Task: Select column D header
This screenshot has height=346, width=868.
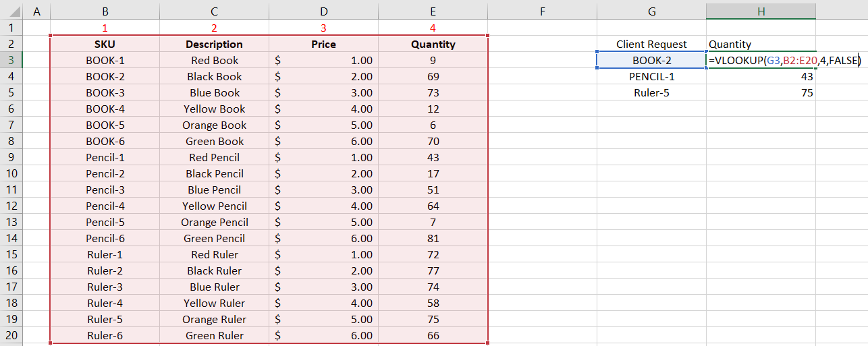Action: [x=323, y=11]
